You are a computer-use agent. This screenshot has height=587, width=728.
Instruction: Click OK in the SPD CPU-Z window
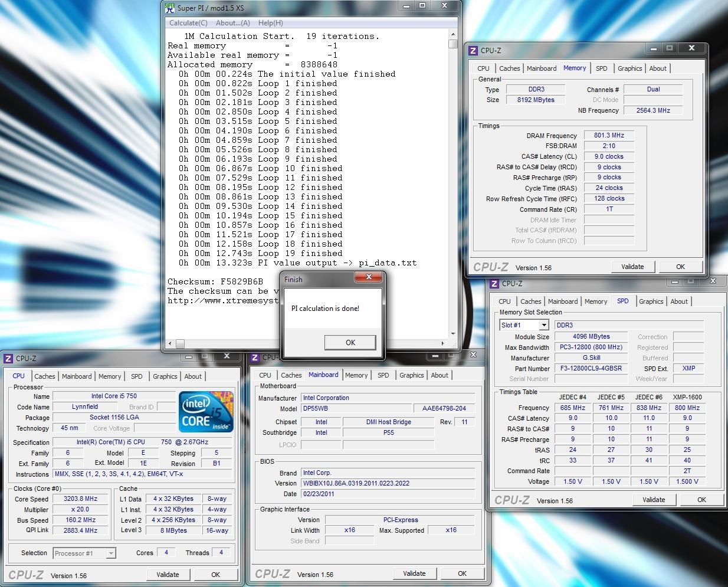click(701, 500)
